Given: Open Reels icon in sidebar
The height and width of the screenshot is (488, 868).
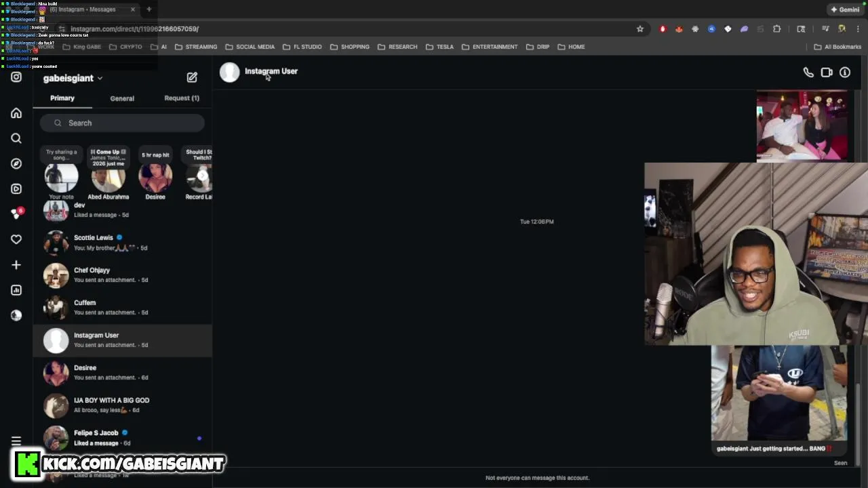Looking at the screenshot, I should coord(16,188).
